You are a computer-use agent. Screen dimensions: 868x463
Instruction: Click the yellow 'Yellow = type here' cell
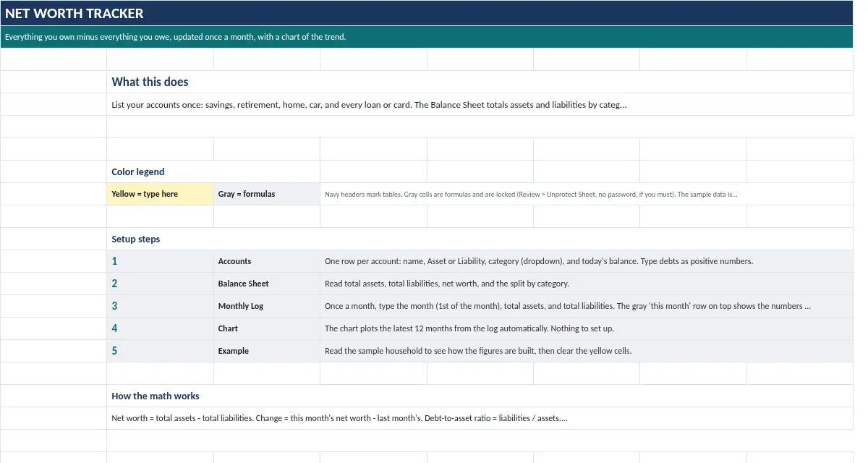(160, 194)
